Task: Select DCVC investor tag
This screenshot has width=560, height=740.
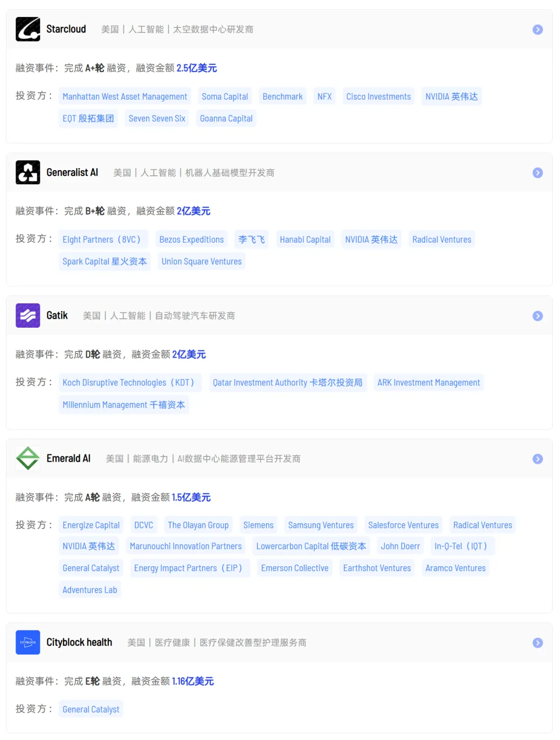Action: click(x=144, y=525)
